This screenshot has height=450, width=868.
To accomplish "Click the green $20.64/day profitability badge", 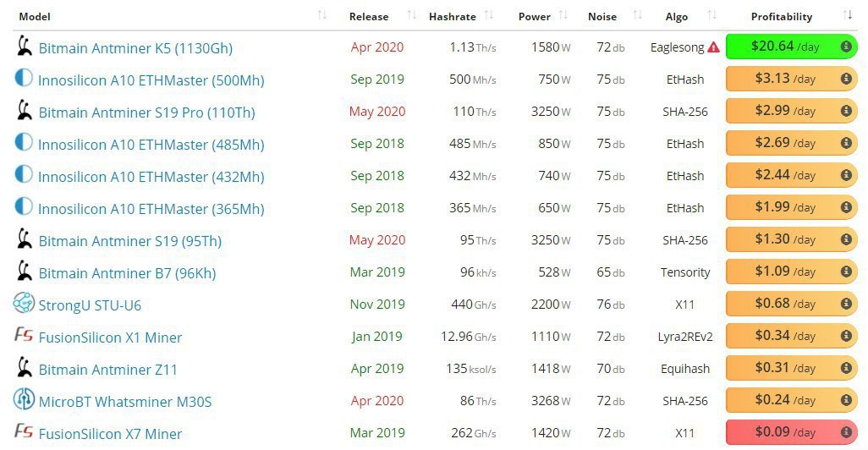I will 787,47.
